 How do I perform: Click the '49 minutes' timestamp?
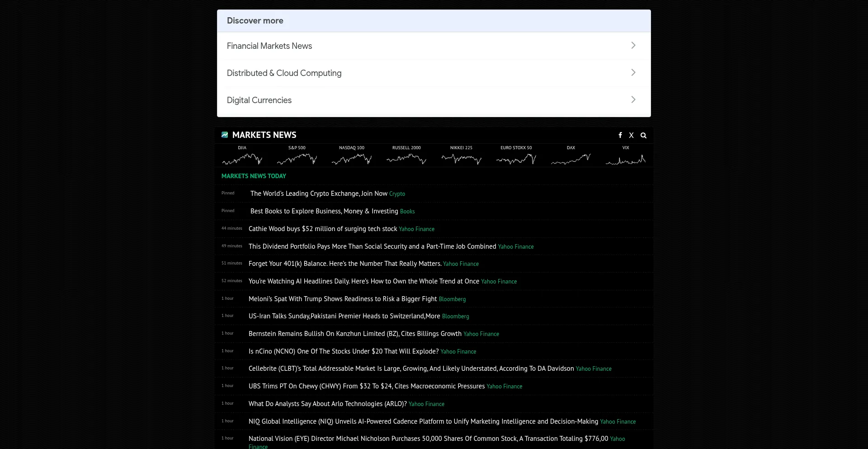tap(232, 246)
